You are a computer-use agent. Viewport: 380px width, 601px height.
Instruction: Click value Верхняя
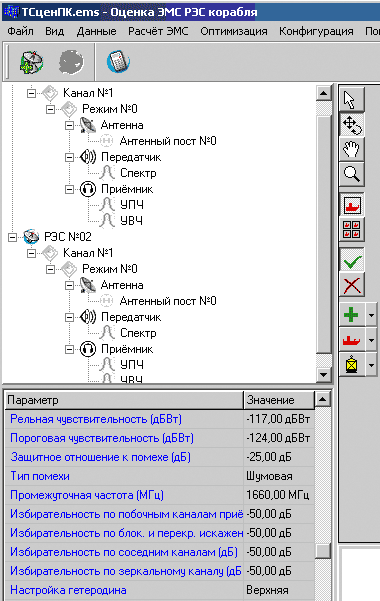[267, 590]
